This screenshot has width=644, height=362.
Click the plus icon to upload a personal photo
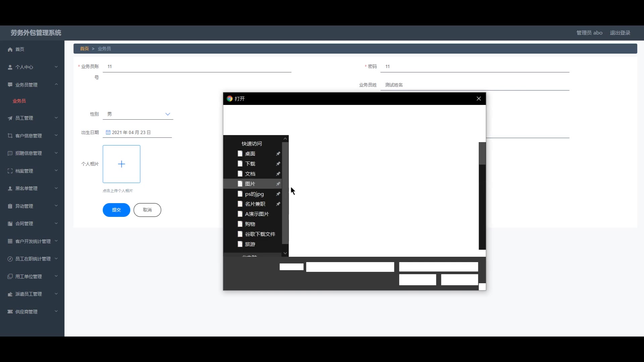point(121,164)
